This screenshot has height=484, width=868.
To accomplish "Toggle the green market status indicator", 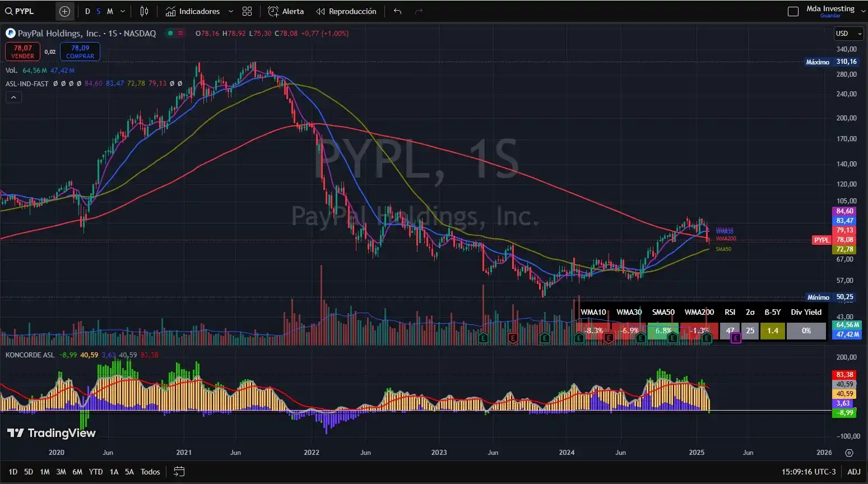I will point(170,34).
